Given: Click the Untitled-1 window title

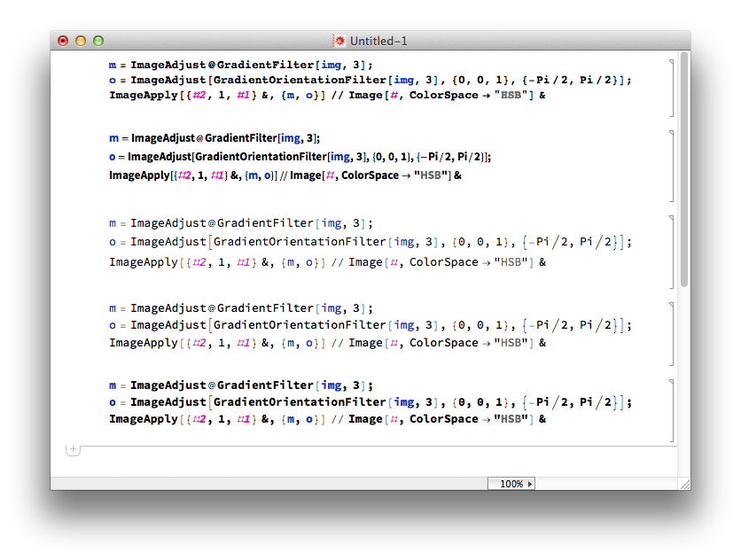Looking at the screenshot, I should click(x=378, y=41).
